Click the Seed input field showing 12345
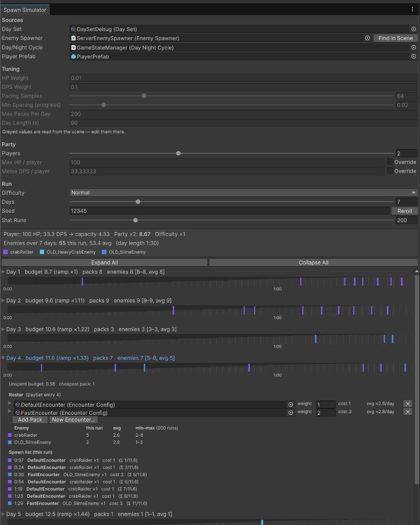The image size is (420, 525). (230, 211)
